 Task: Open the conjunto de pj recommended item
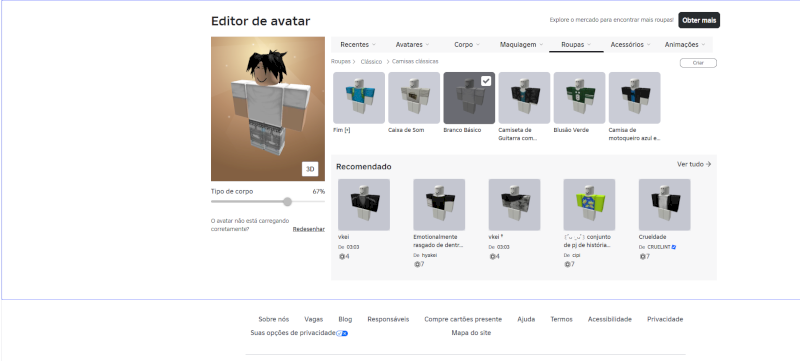point(589,204)
